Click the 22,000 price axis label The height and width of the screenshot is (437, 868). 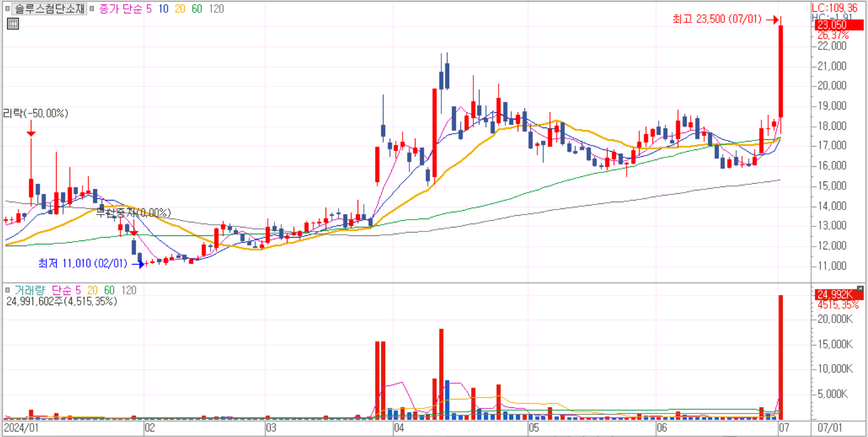click(833, 47)
